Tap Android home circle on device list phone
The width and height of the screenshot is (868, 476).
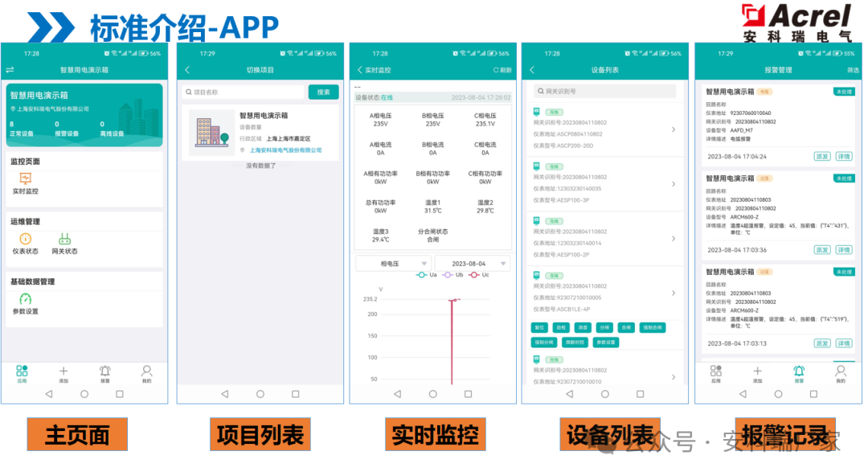pyautogui.click(x=605, y=394)
